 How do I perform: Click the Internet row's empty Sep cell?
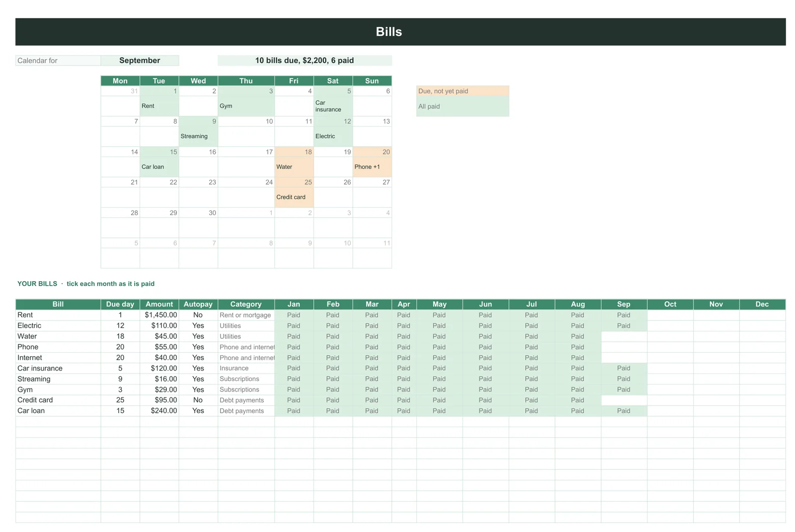(x=624, y=358)
